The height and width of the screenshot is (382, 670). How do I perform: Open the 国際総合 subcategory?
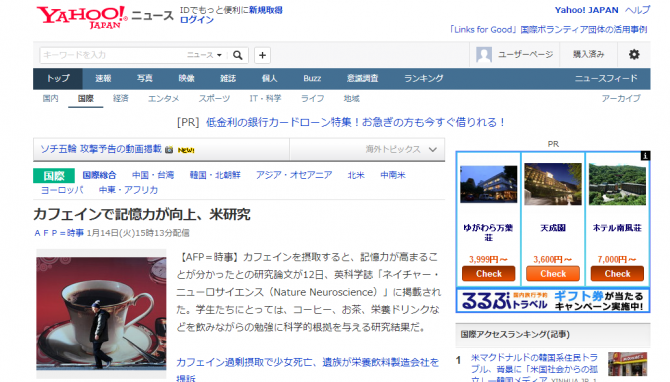(x=99, y=175)
